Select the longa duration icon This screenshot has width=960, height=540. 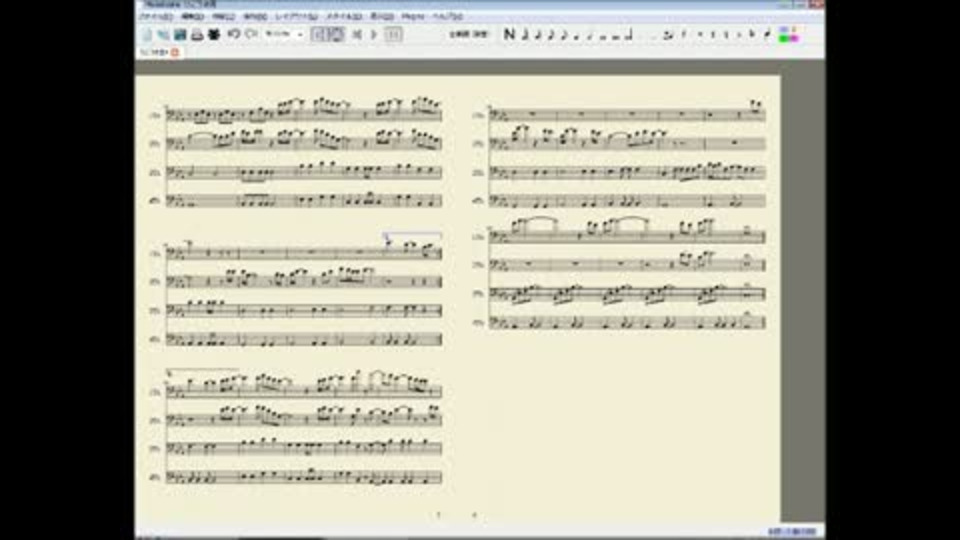[x=628, y=35]
